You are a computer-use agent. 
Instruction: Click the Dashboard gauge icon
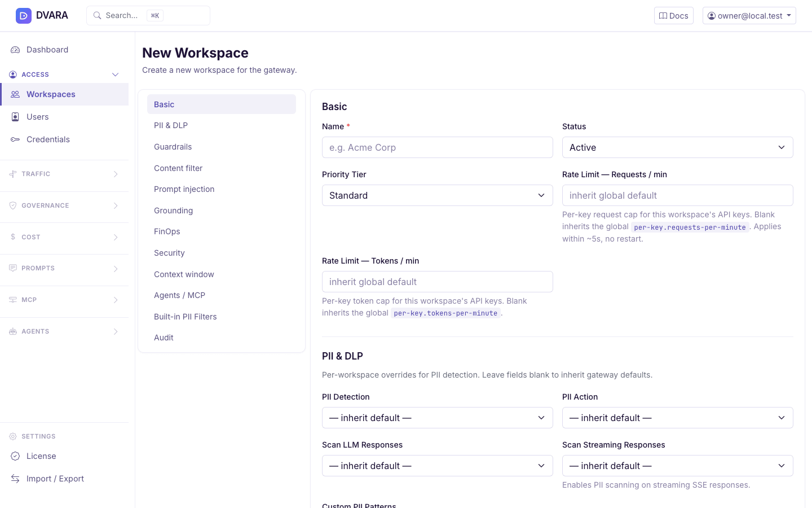tap(15, 50)
